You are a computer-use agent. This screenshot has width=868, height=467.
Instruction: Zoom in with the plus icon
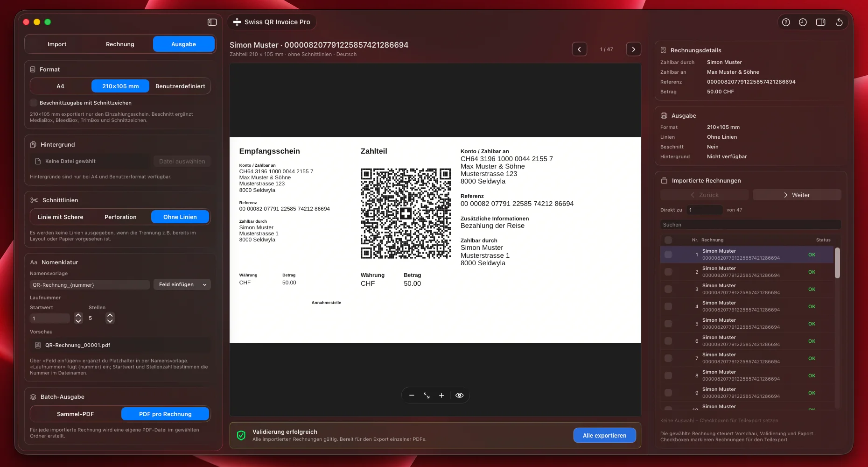(441, 395)
